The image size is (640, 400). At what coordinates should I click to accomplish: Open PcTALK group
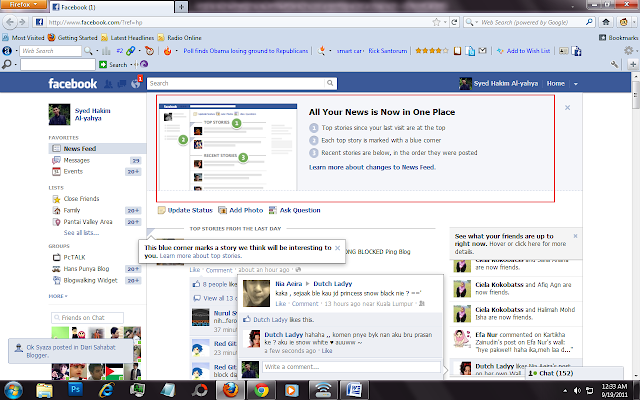click(x=74, y=257)
